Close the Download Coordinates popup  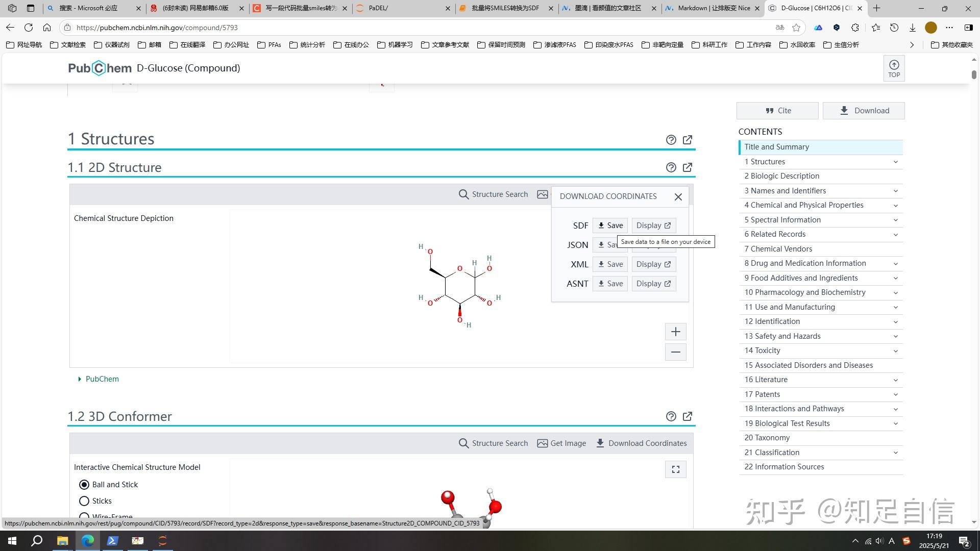(x=678, y=197)
